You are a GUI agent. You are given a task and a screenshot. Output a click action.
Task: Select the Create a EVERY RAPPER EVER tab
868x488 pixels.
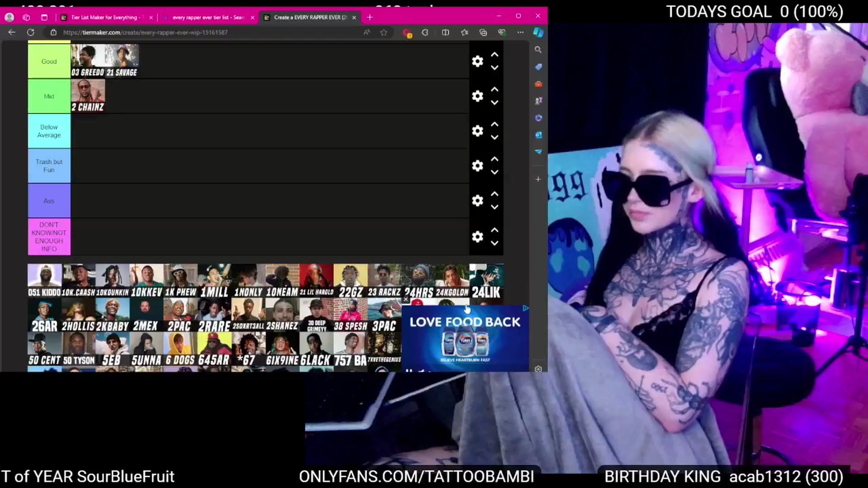(310, 17)
